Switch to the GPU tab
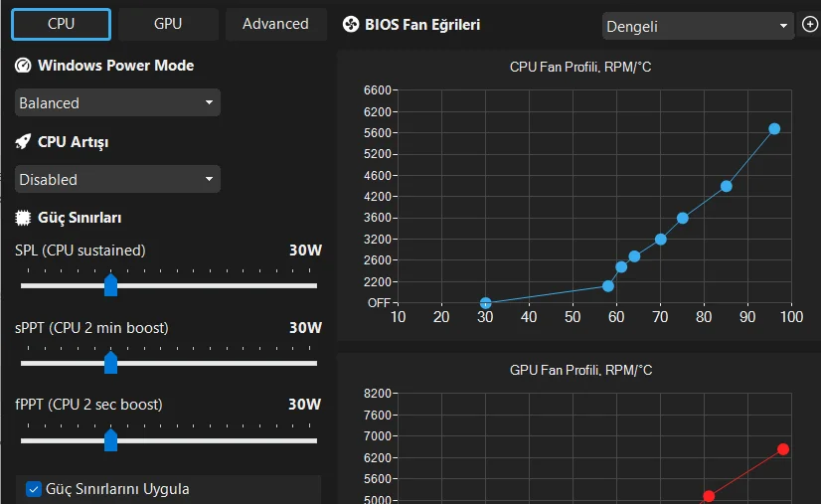This screenshot has width=821, height=504. click(168, 24)
